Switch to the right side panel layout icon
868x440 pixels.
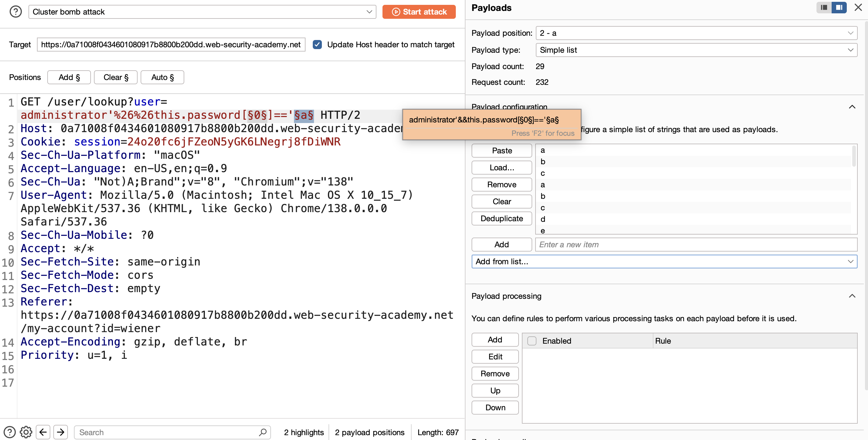click(839, 7)
